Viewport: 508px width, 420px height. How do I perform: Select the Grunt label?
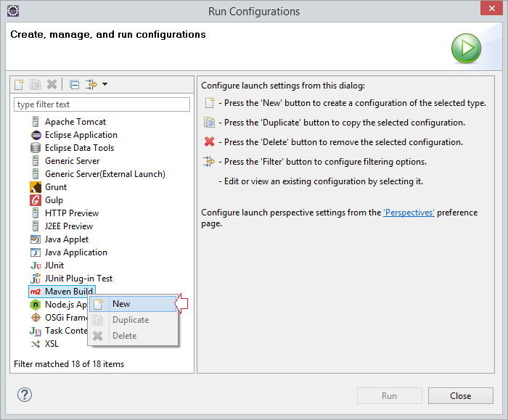tap(56, 187)
